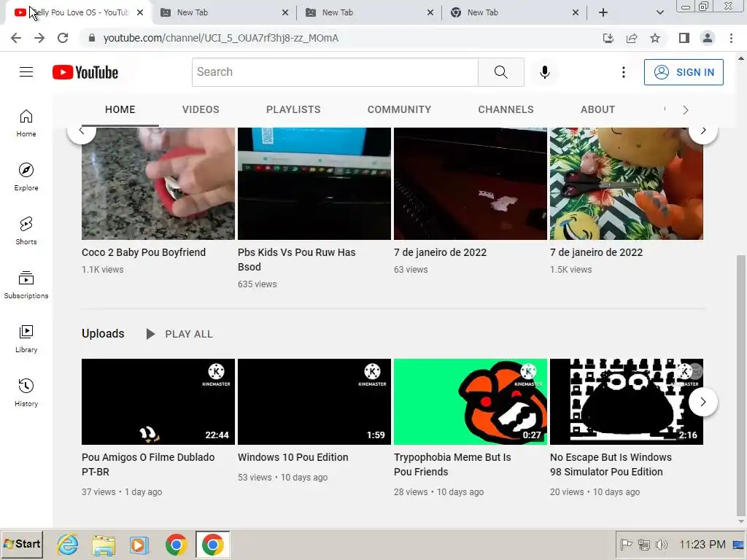Open Library in the sidebar
Screen dimensions: 747x560
click(x=26, y=338)
